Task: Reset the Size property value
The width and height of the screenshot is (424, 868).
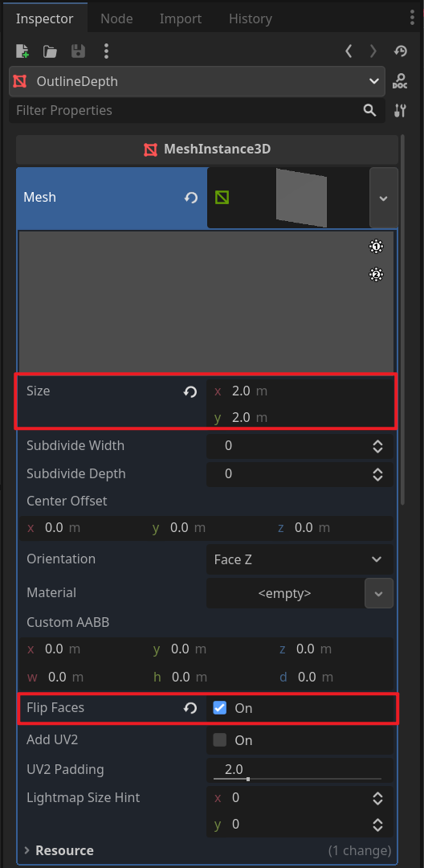Action: pyautogui.click(x=190, y=392)
